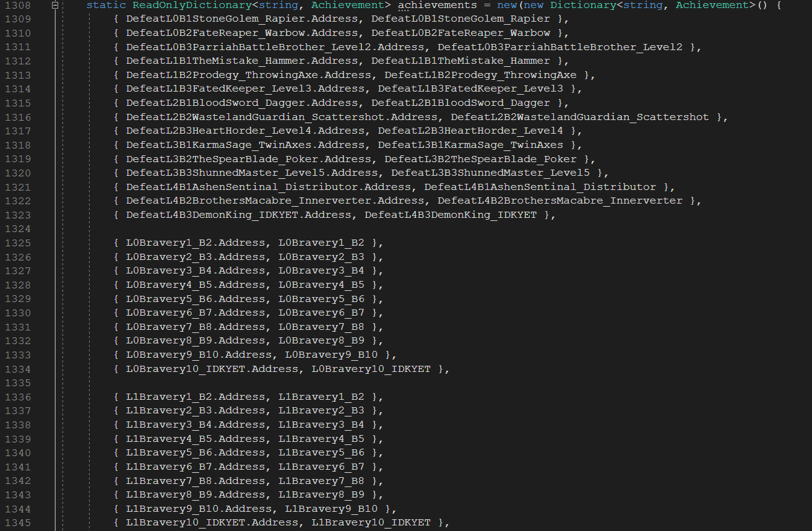Click DefeatL3B1KarmaSage_TwinAxes.Address entry
812x531 pixels.
[245, 145]
